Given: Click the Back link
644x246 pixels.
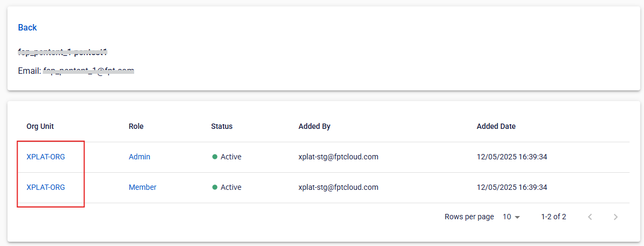Looking at the screenshot, I should click(27, 27).
